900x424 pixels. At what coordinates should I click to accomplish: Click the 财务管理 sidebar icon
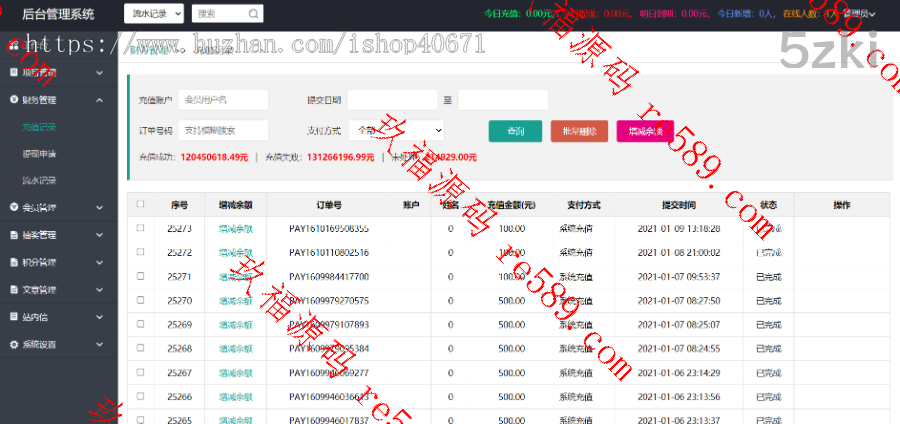(x=13, y=100)
